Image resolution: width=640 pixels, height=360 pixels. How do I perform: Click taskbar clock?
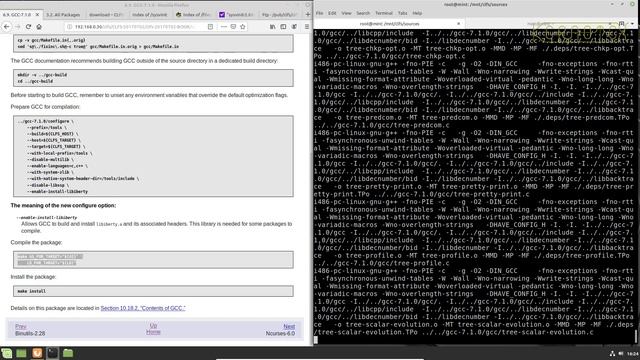[x=632, y=354]
